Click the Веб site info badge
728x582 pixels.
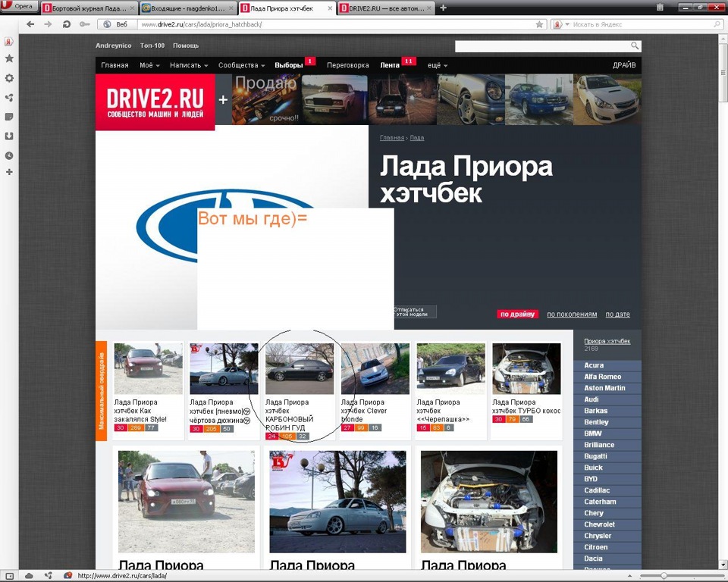pos(116,24)
